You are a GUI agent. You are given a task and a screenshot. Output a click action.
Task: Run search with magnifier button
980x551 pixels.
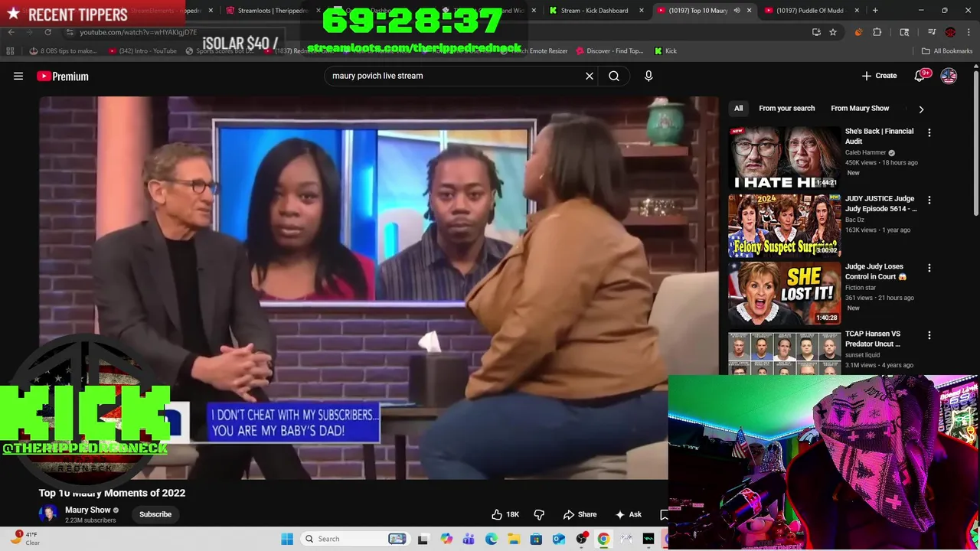(x=614, y=76)
